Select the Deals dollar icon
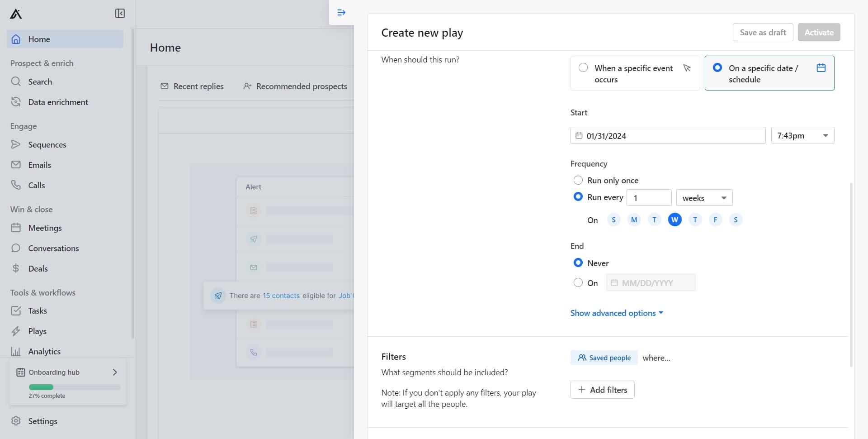 pyautogui.click(x=16, y=268)
